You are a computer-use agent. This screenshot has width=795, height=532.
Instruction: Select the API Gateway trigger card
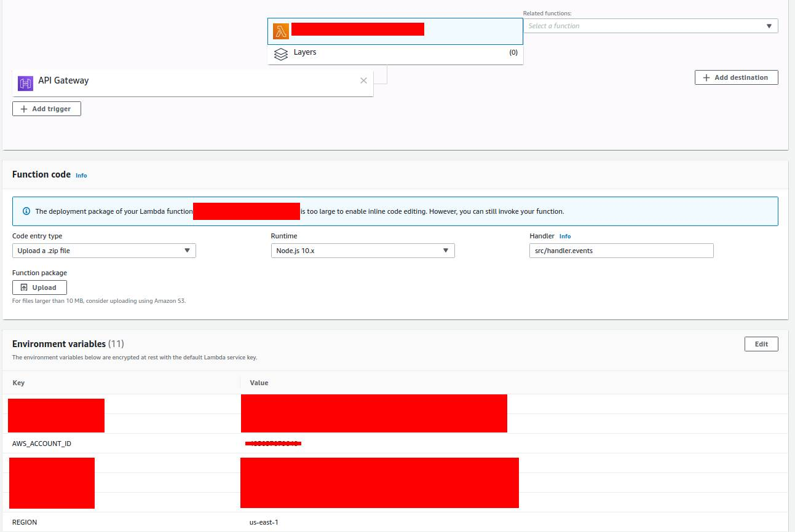(x=193, y=82)
